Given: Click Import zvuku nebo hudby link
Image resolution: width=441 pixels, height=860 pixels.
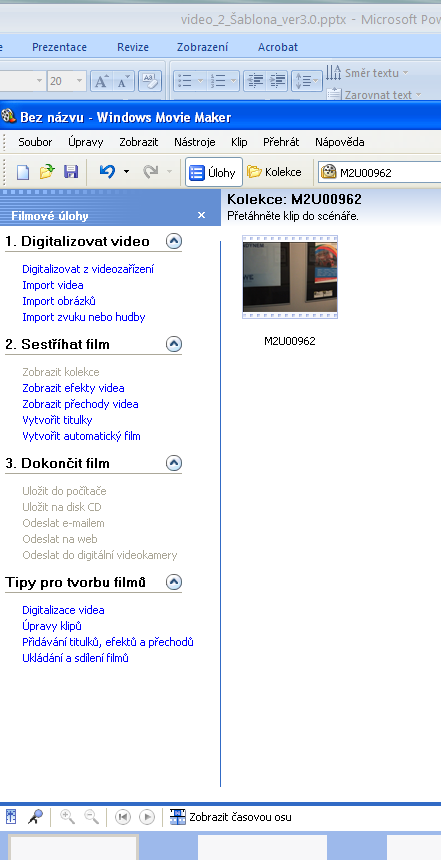Looking at the screenshot, I should coord(84,317).
